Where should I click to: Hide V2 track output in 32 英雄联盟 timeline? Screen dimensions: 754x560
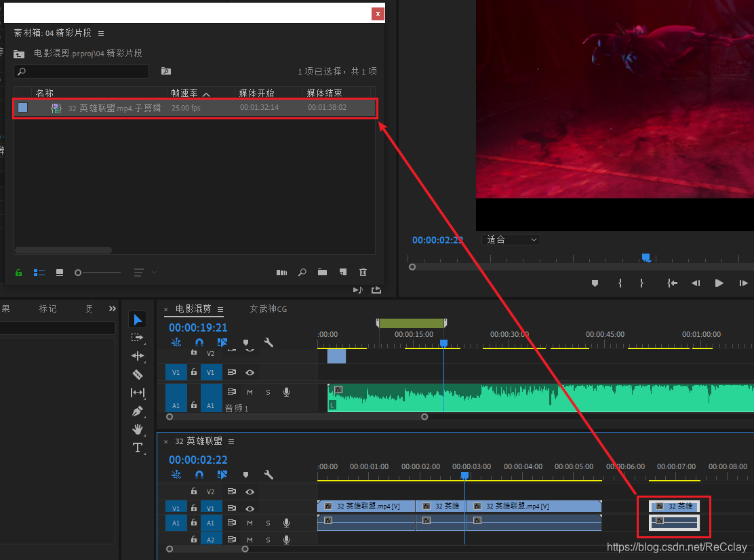click(250, 492)
